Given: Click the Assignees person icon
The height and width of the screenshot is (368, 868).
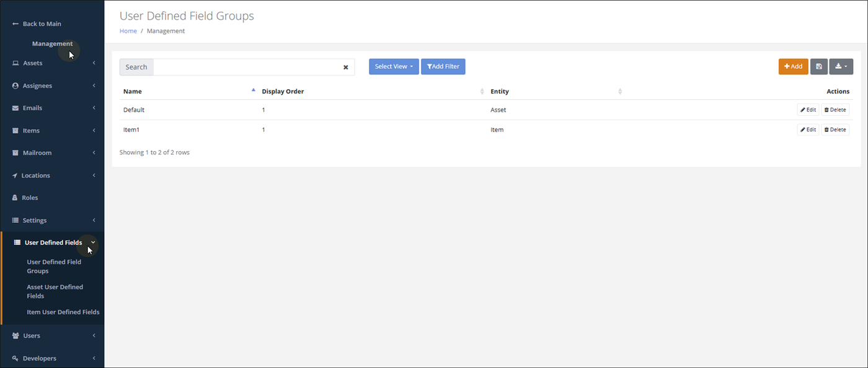Looking at the screenshot, I should click(x=15, y=85).
